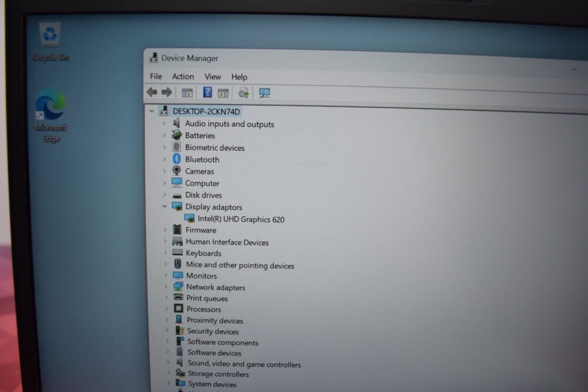The height and width of the screenshot is (392, 588).
Task: Select System devices label
Action: (x=212, y=384)
